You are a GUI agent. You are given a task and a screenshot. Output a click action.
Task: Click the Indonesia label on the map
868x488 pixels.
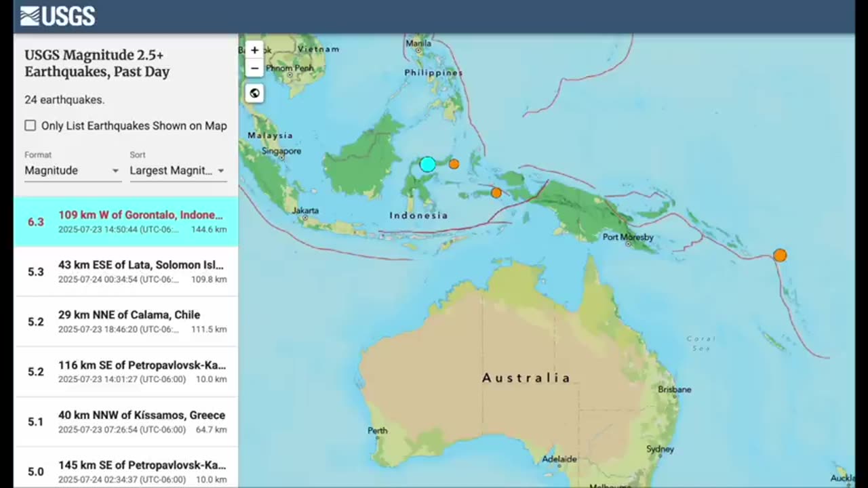pos(418,216)
